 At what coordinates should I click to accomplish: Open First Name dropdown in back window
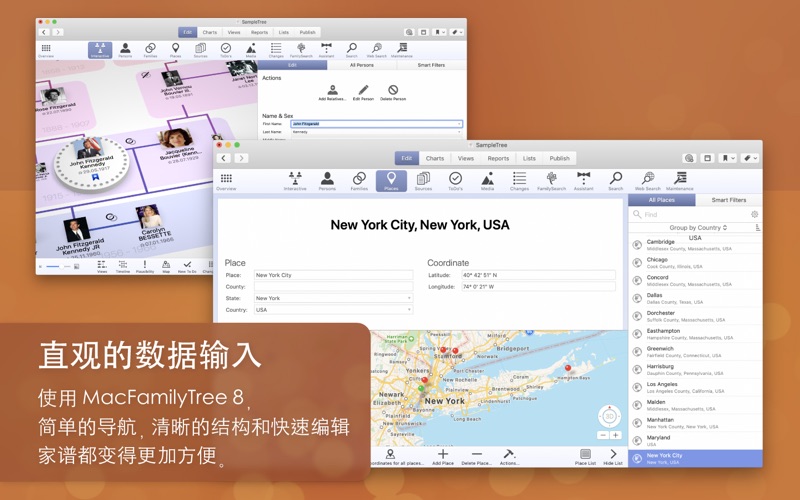click(459, 124)
